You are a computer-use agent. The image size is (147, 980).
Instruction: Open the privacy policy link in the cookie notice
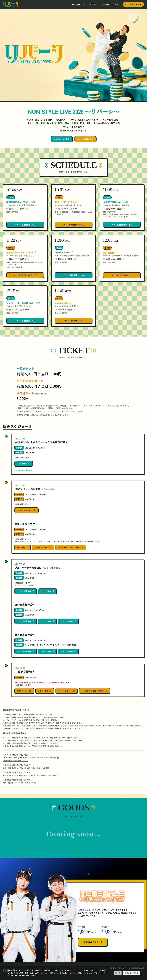click(x=15, y=975)
